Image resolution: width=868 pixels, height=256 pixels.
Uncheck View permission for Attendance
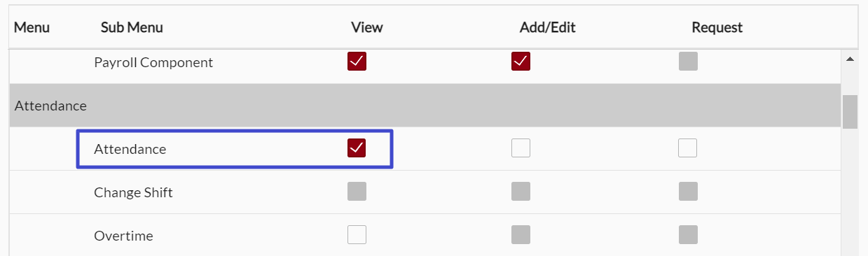(x=357, y=148)
